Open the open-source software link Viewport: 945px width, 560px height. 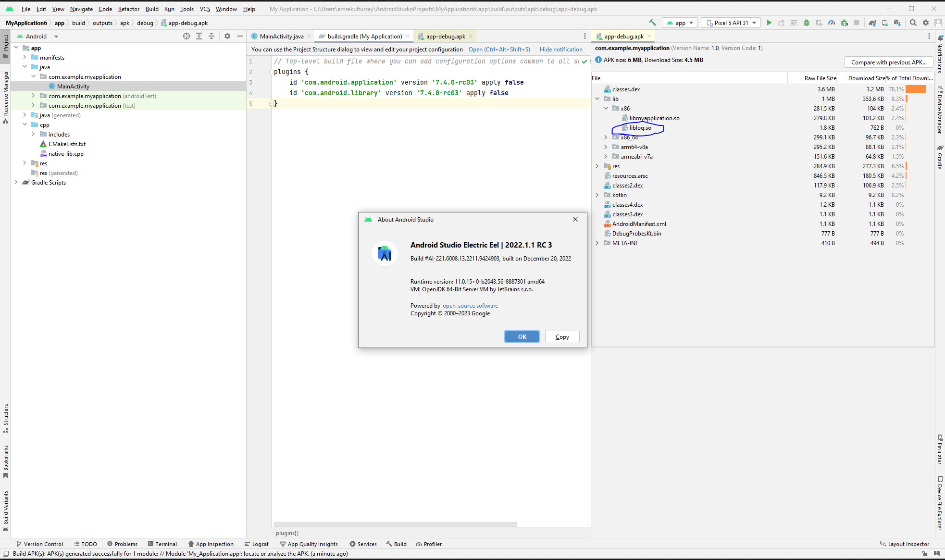(470, 306)
